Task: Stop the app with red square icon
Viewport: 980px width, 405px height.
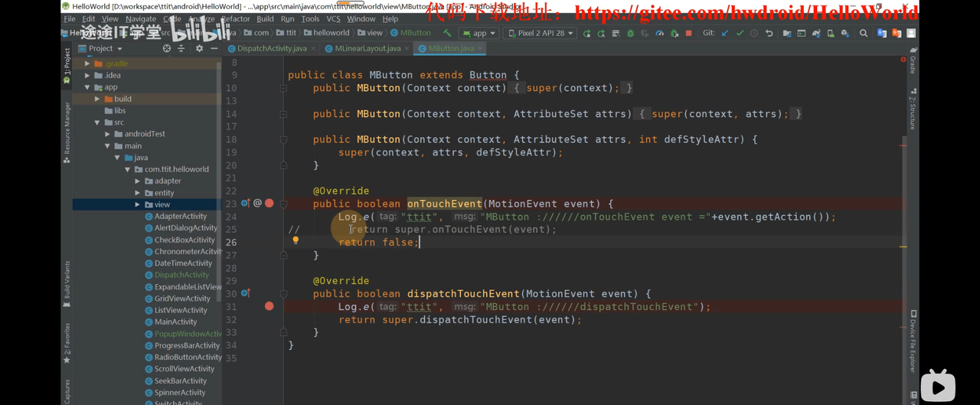Action: pos(688,34)
